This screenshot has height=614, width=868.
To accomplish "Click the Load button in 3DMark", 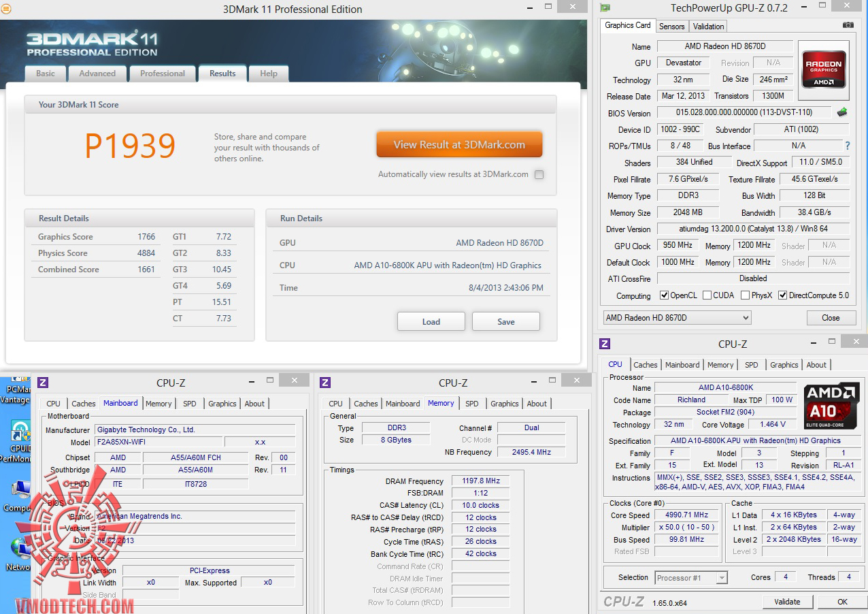I will pyautogui.click(x=431, y=321).
